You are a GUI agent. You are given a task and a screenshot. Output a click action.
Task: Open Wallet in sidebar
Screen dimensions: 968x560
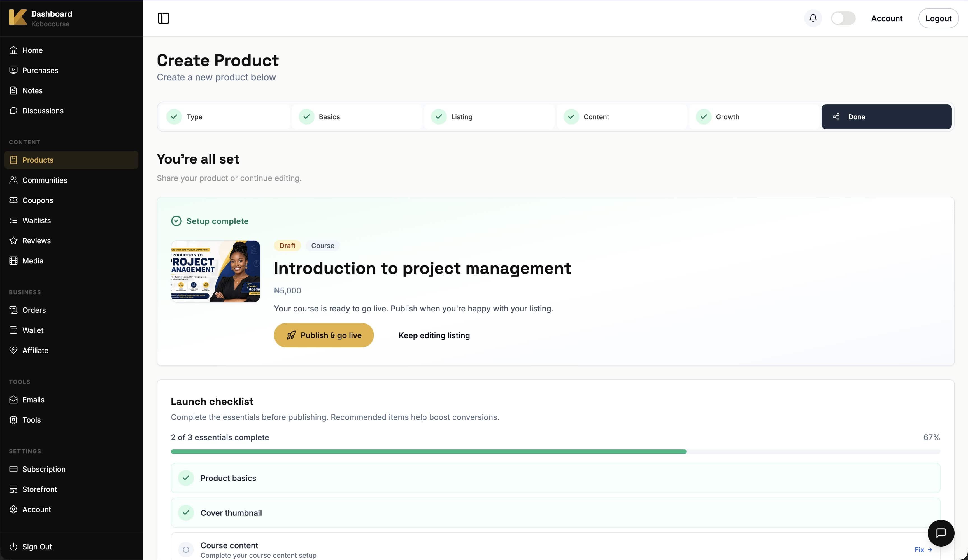tap(71, 330)
